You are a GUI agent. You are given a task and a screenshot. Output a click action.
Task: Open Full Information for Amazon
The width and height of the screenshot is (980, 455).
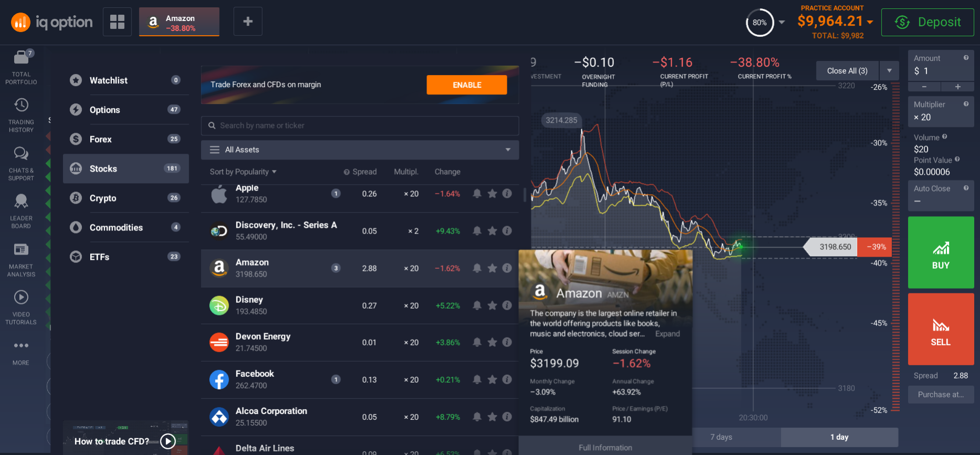tap(605, 447)
